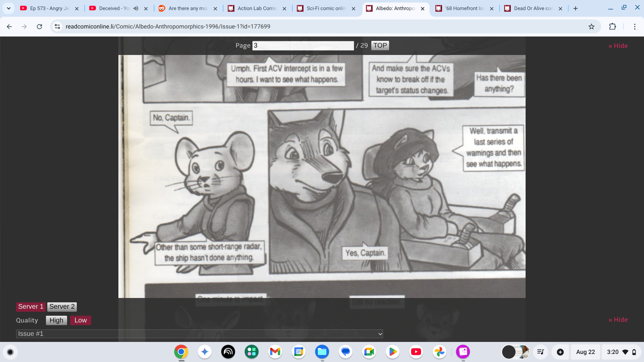The height and width of the screenshot is (362, 644).
Task: Switch to Server 2
Action: tap(62, 307)
